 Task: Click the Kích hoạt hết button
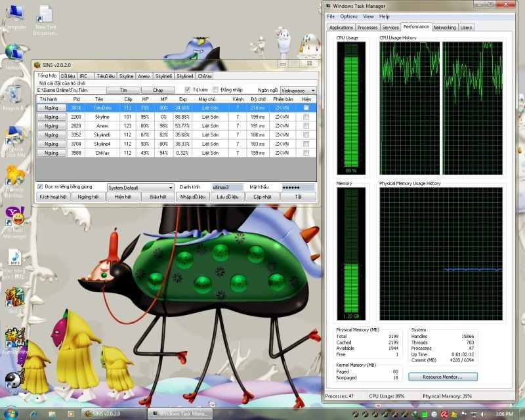click(x=53, y=197)
